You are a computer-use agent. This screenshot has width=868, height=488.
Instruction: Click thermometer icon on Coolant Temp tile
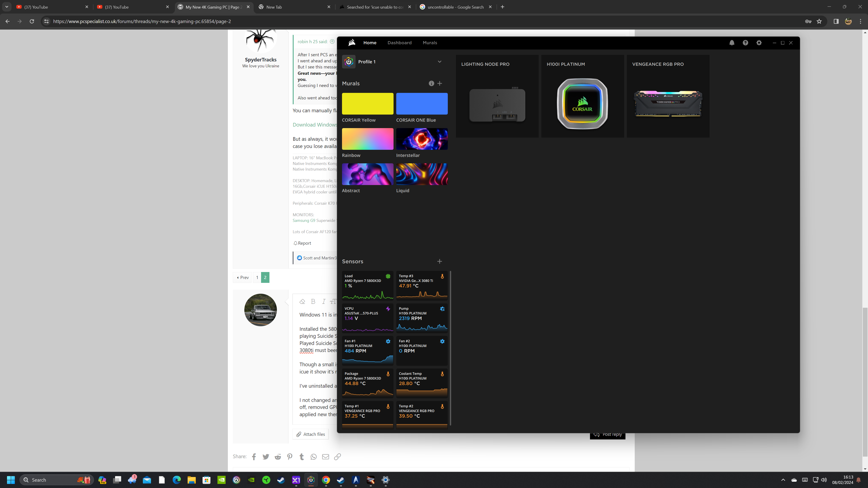pyautogui.click(x=442, y=374)
